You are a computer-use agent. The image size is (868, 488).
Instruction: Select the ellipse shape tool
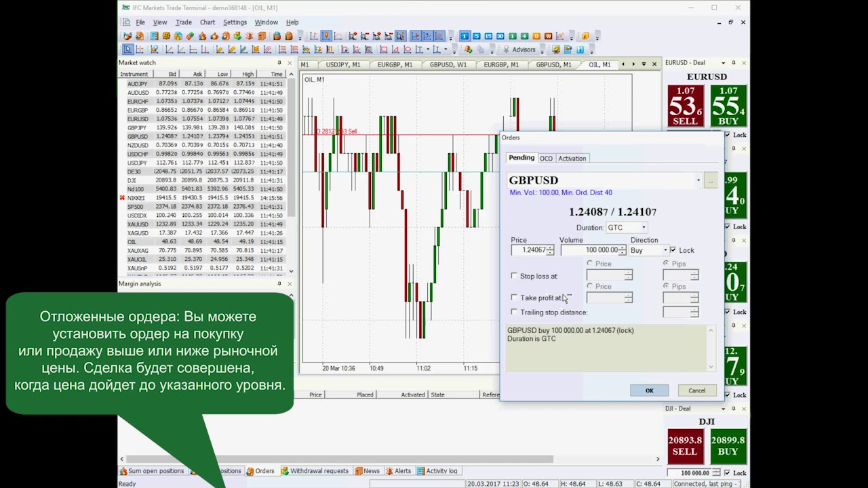[407, 49]
